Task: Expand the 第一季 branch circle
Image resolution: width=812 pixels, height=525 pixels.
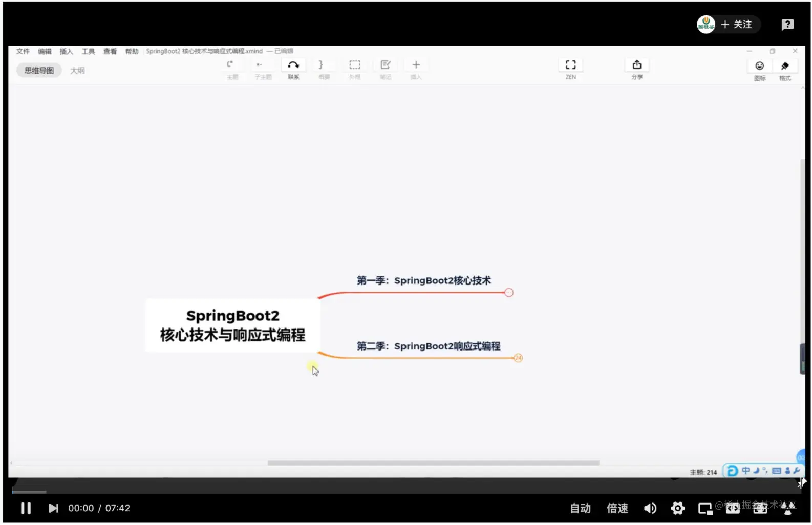Action: click(509, 293)
